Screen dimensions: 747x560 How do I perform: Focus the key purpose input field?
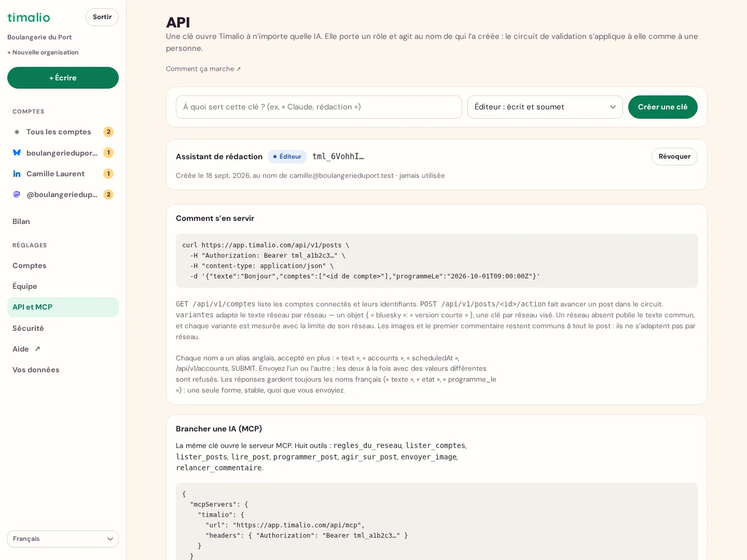tap(319, 107)
